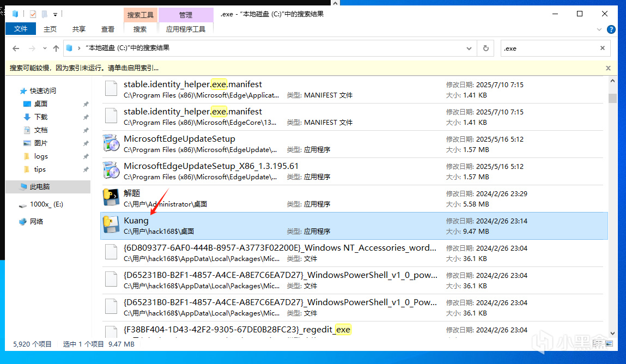Expand the ribbon with the chevron
626x364 pixels.
(x=599, y=29)
